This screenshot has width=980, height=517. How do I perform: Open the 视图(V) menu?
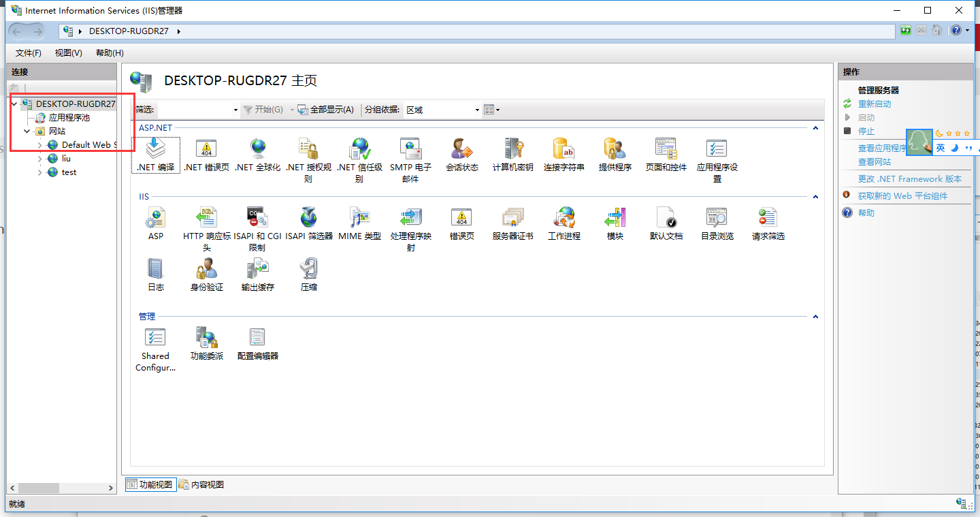click(69, 53)
